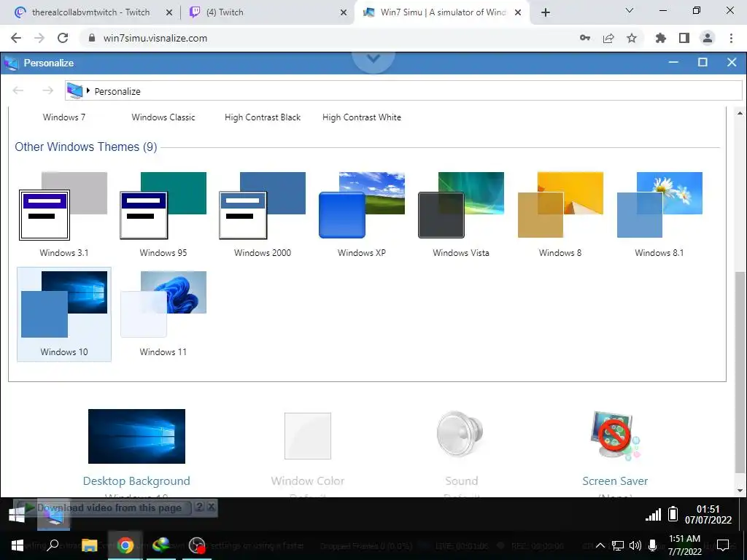Go forward in Personalize window
The height and width of the screenshot is (560, 747).
47,90
